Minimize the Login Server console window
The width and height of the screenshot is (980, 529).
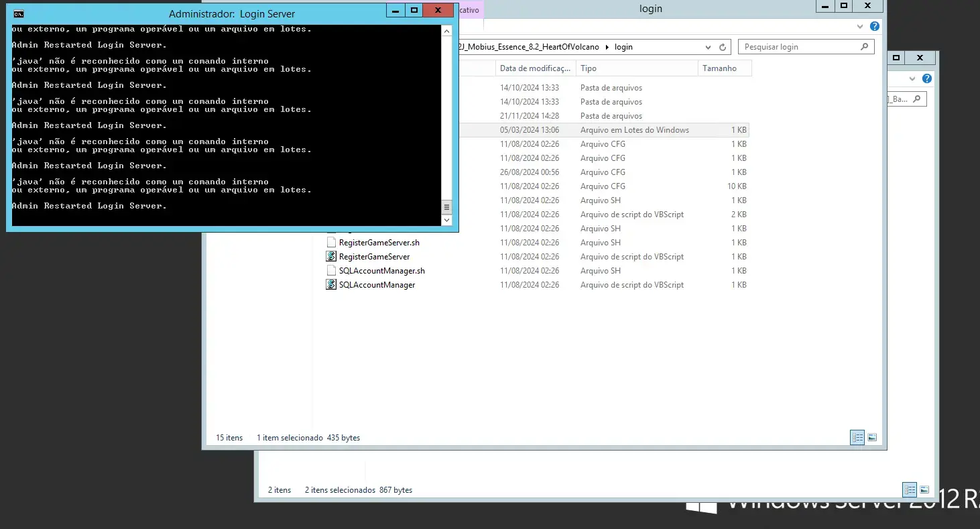point(396,10)
